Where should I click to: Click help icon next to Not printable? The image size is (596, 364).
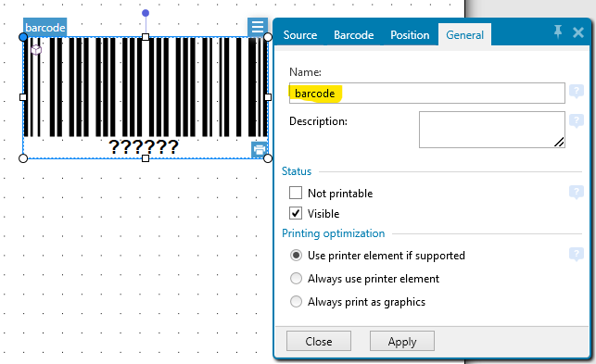[x=577, y=193]
